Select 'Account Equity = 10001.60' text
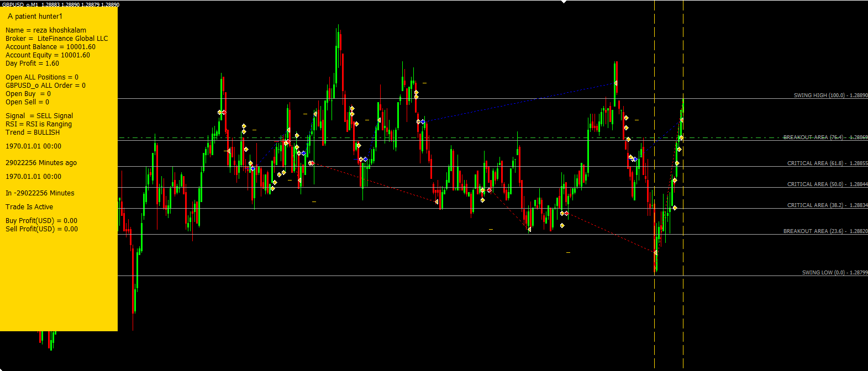The height and width of the screenshot is (371, 868). point(48,55)
